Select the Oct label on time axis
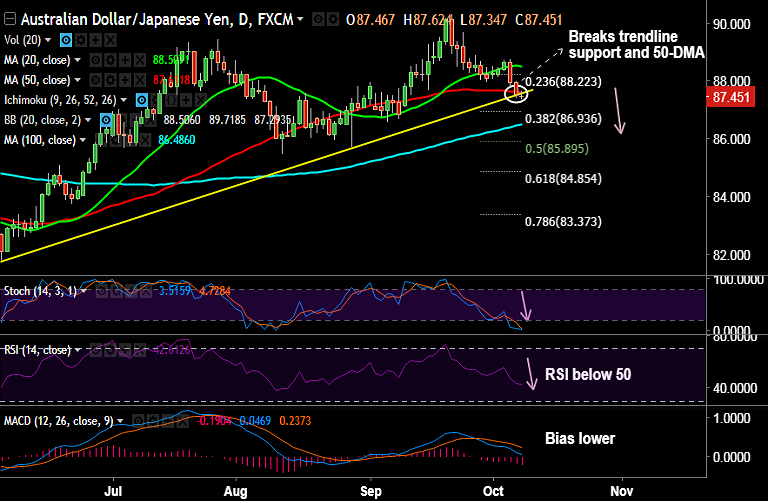 pos(493,491)
